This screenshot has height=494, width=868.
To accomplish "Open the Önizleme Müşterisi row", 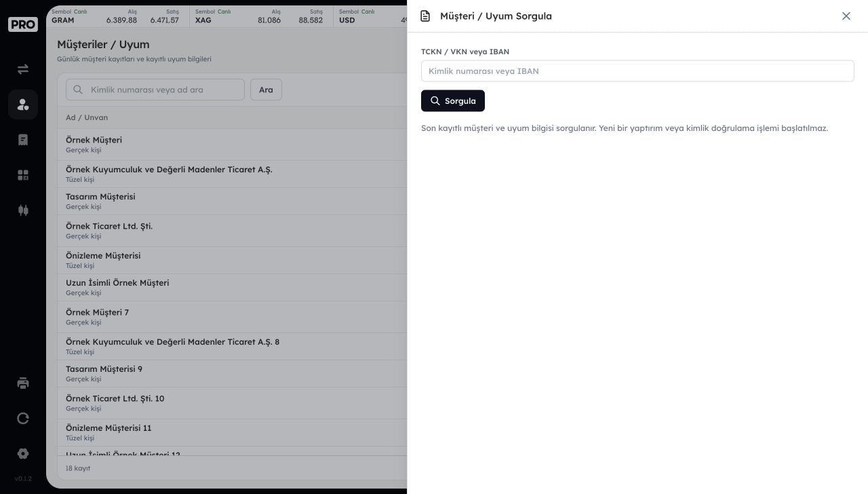I will (x=232, y=260).
